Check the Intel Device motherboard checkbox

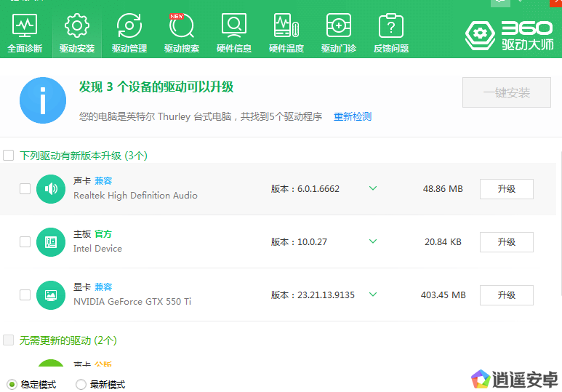click(25, 242)
